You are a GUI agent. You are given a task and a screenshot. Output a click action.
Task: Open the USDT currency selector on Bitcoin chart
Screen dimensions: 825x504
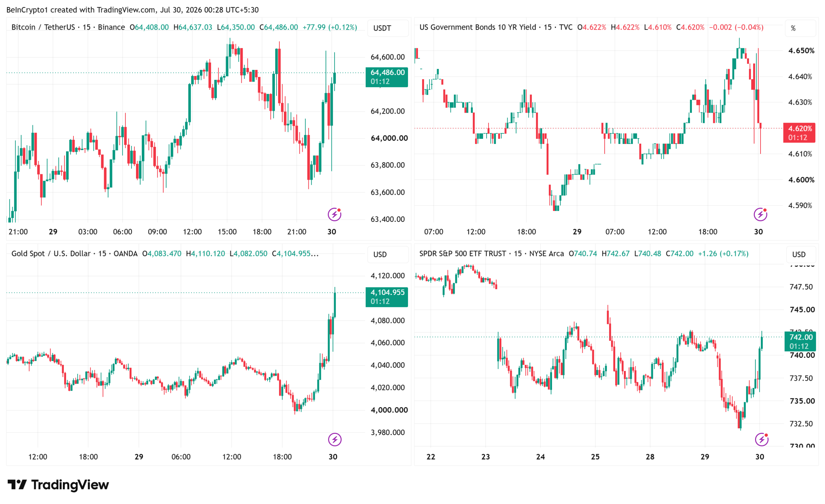point(388,28)
